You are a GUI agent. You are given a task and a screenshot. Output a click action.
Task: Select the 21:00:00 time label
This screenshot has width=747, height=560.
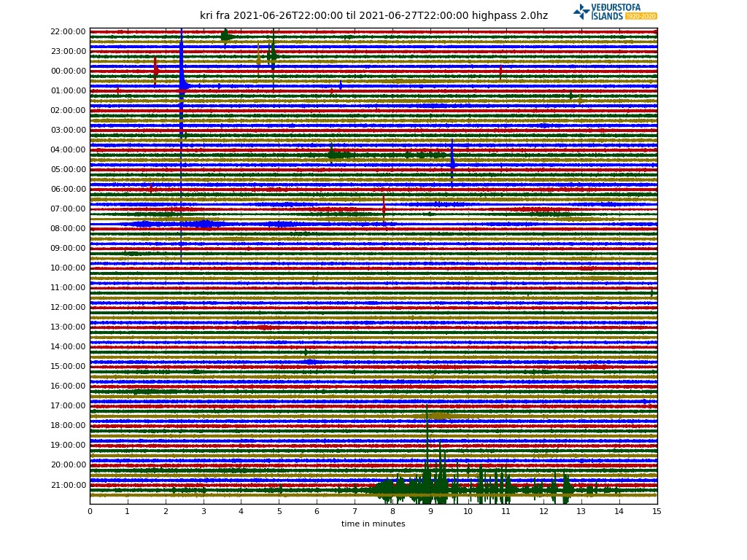pyautogui.click(x=68, y=485)
